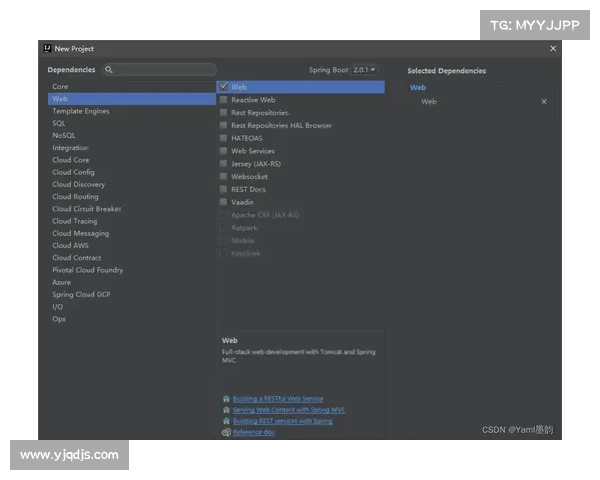
Task: Remove Web from Selected Dependencies via X
Action: click(x=544, y=102)
